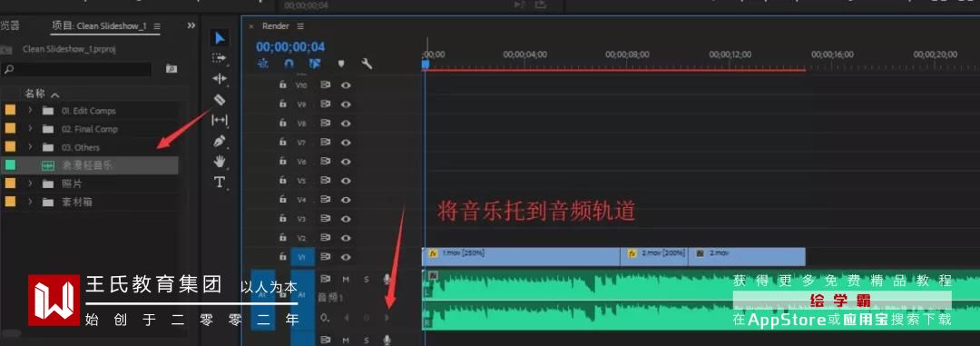Open project panel hamburger menu

157,26
